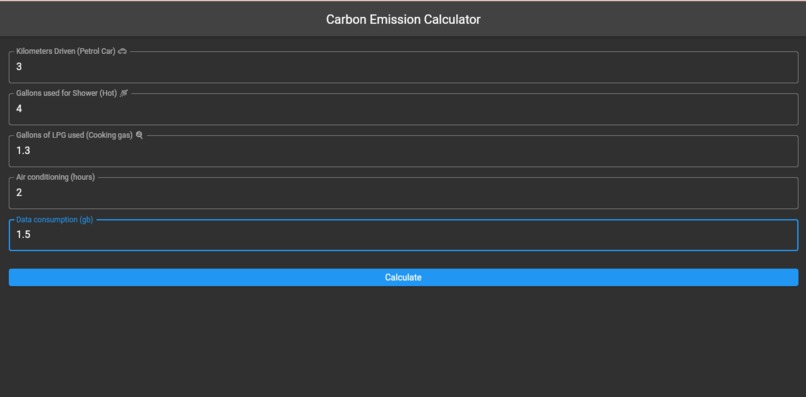Image resolution: width=806 pixels, height=397 pixels.
Task: Click the Data consumption (gb) label
Action: point(54,220)
